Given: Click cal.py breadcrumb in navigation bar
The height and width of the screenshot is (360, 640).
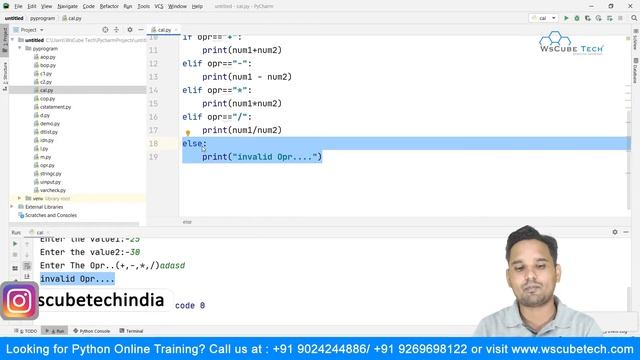Looking at the screenshot, I should pos(72,18).
